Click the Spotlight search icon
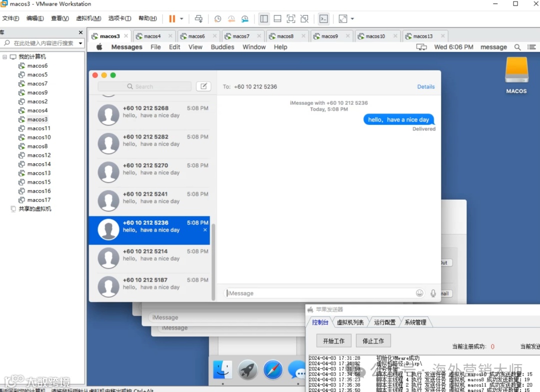The height and width of the screenshot is (392, 540). [517, 47]
